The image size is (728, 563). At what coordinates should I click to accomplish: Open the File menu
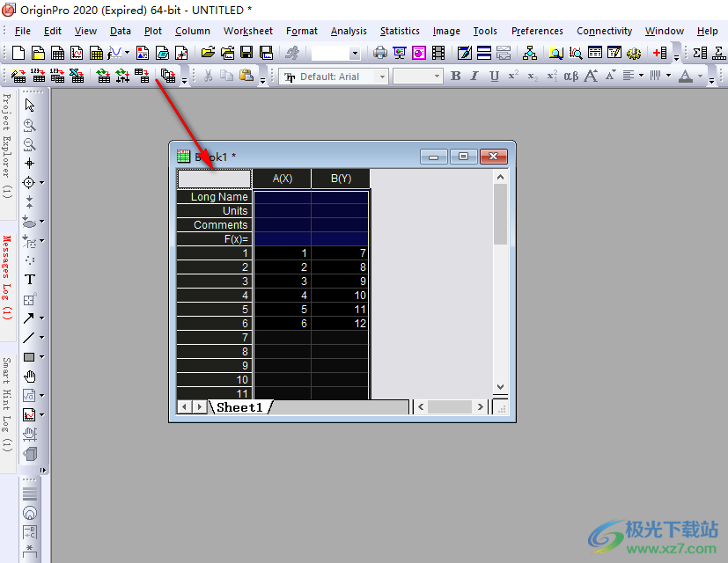tap(22, 31)
